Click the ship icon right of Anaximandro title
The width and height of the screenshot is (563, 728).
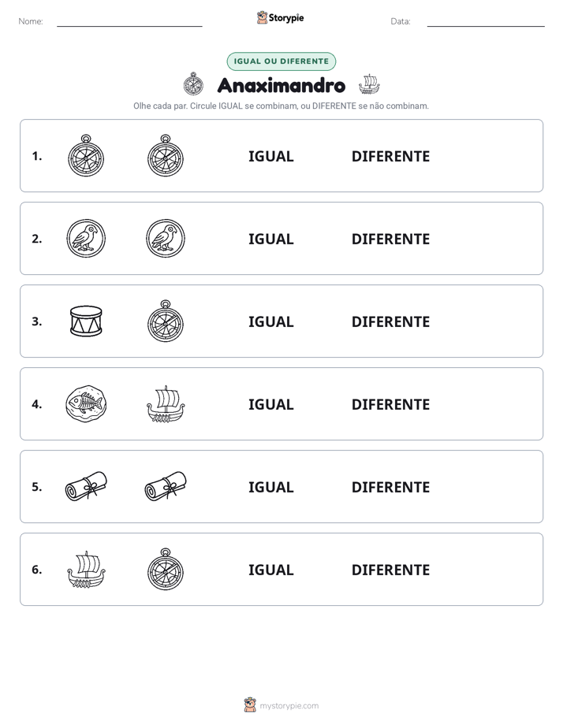pyautogui.click(x=369, y=84)
